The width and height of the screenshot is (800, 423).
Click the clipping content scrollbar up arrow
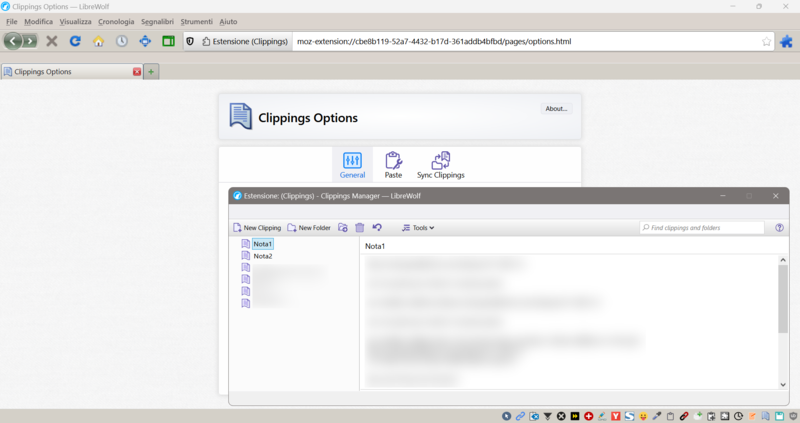[783, 260]
